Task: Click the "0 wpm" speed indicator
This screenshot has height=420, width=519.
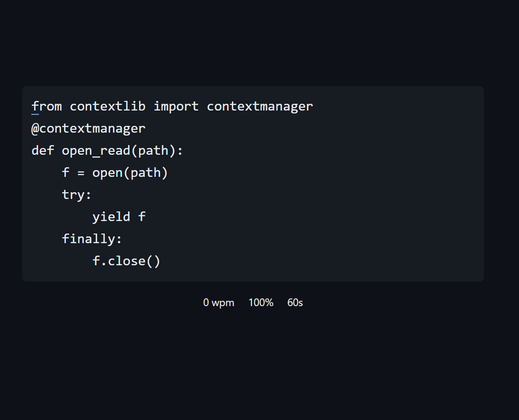Action: [219, 303]
